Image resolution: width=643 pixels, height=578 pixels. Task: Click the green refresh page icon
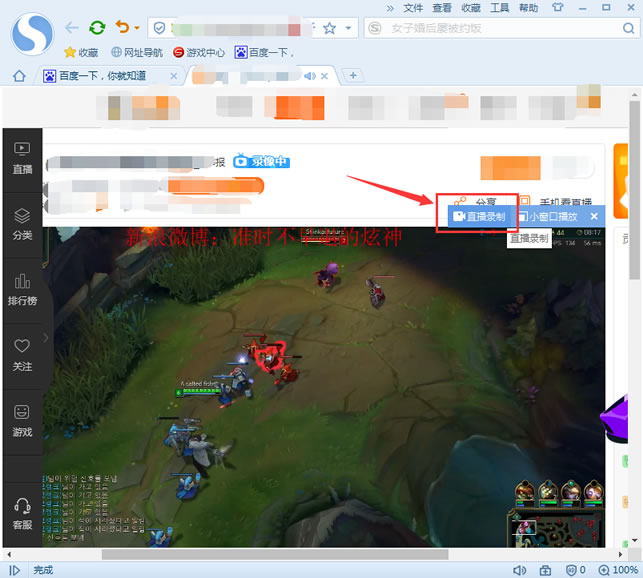coord(97,27)
